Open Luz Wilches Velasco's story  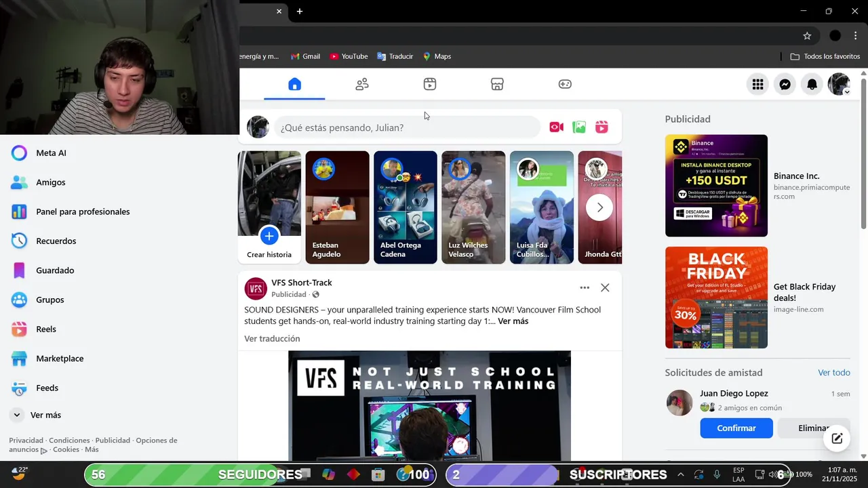473,207
